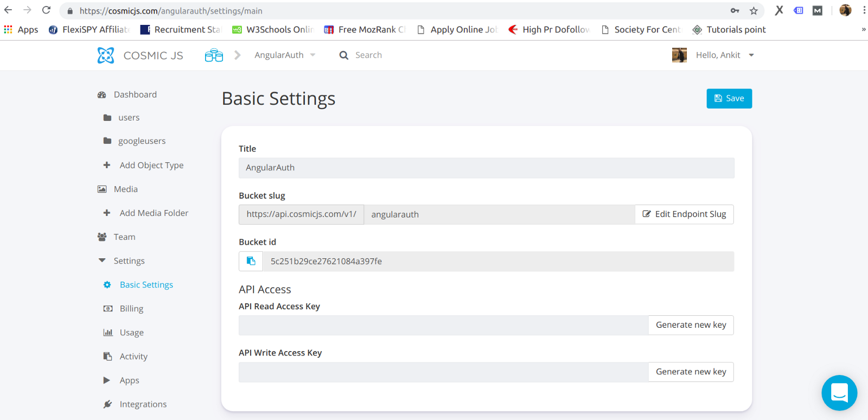Save the basic settings

point(729,98)
